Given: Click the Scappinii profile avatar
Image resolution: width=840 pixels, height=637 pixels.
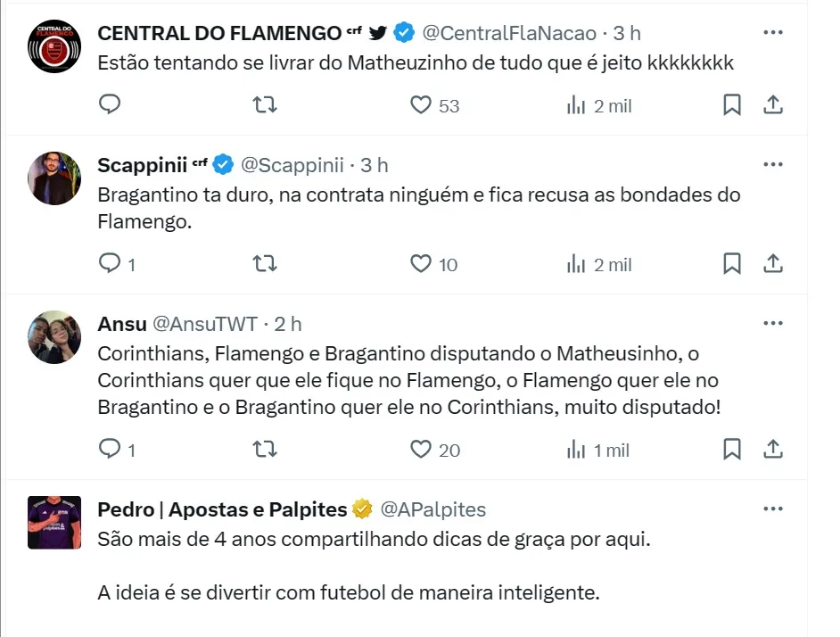Looking at the screenshot, I should pos(54,178).
